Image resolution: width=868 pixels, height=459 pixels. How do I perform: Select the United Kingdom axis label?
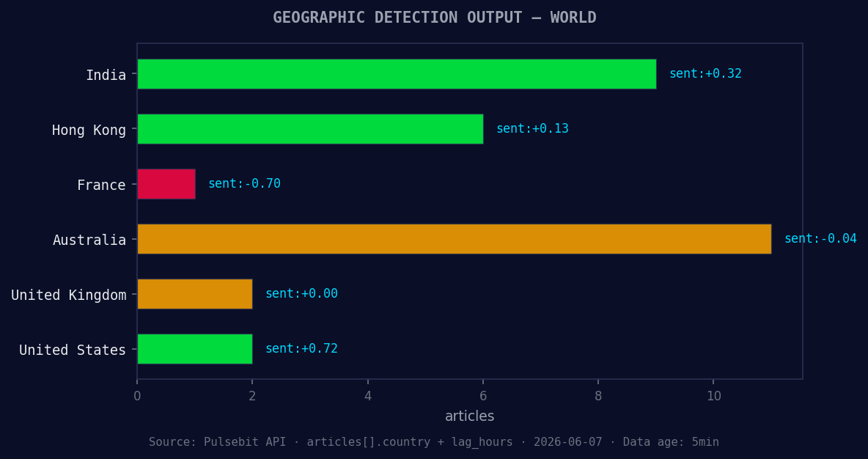[69, 295]
